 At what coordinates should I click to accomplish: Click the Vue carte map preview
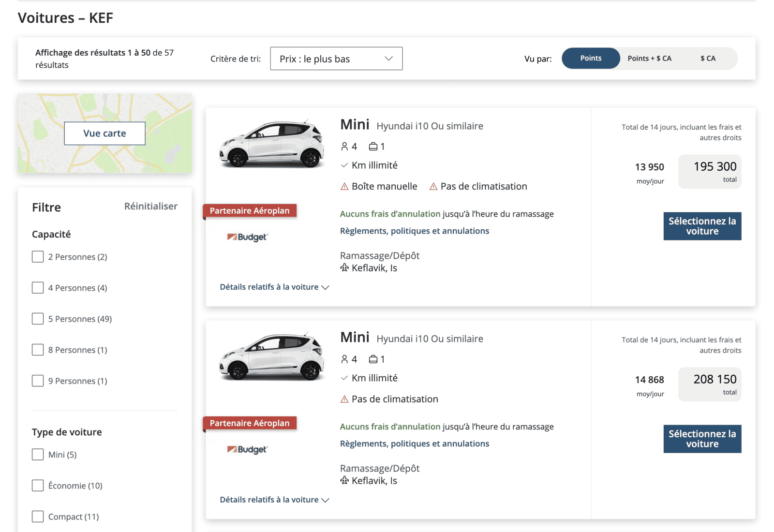click(104, 133)
